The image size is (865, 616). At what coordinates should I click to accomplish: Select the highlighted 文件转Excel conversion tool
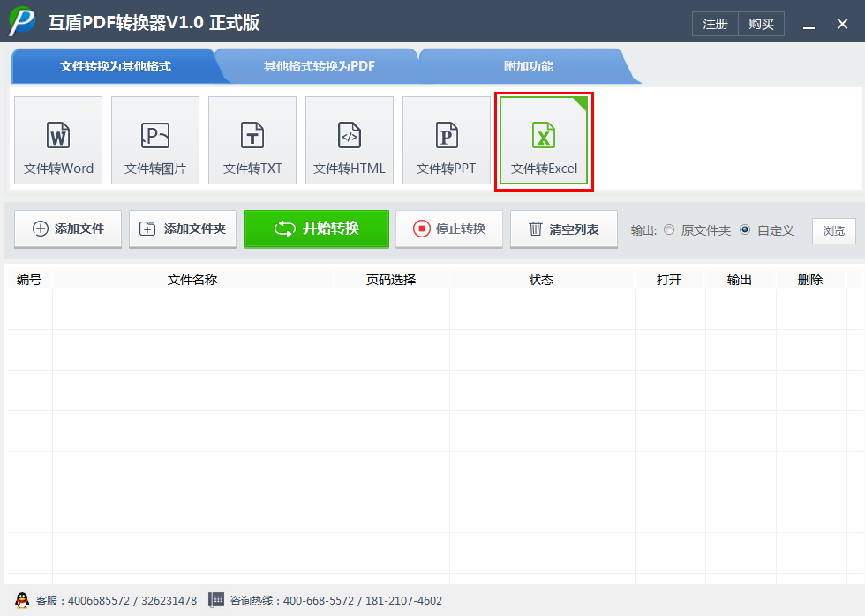point(544,139)
